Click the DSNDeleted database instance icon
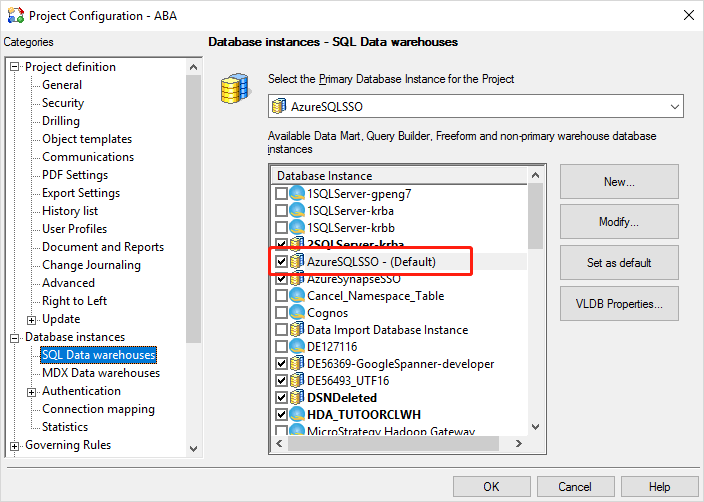 pyautogui.click(x=297, y=398)
